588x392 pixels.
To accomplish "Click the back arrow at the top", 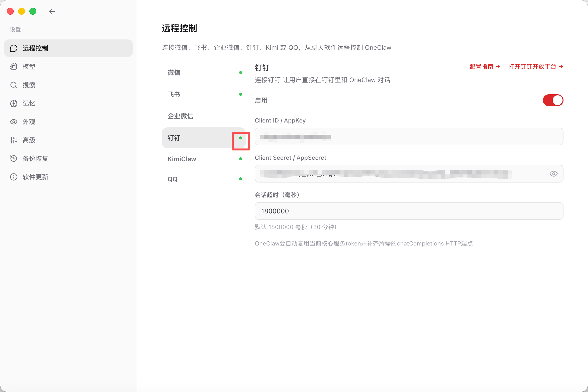I will (52, 11).
